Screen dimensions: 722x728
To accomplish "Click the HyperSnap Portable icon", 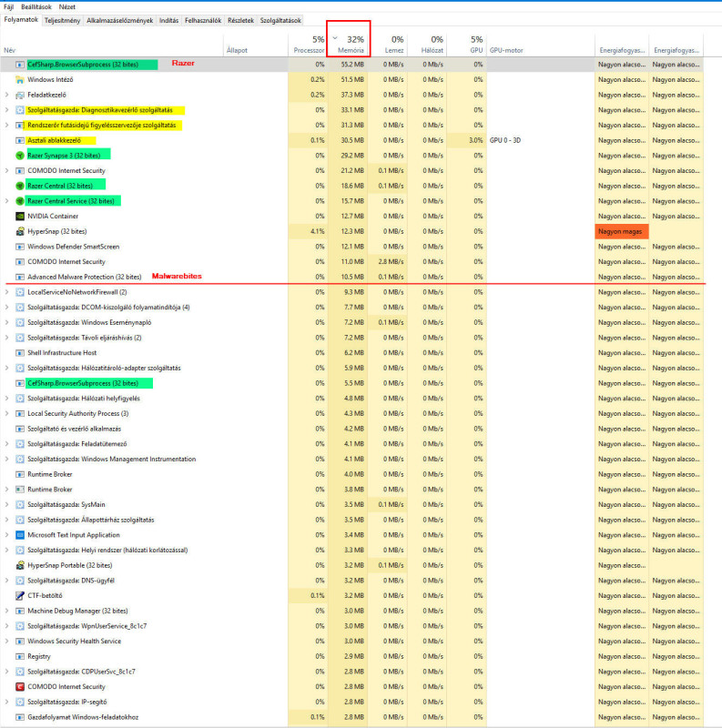I will [19, 565].
